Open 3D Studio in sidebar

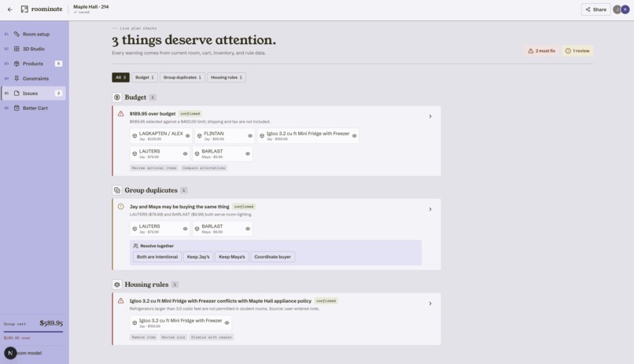pos(34,49)
